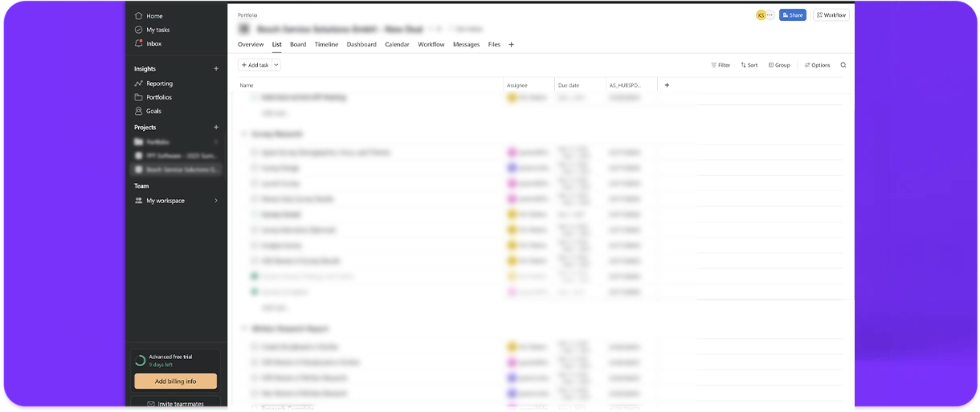
Task: Click the Due date column header
Action: coord(569,85)
